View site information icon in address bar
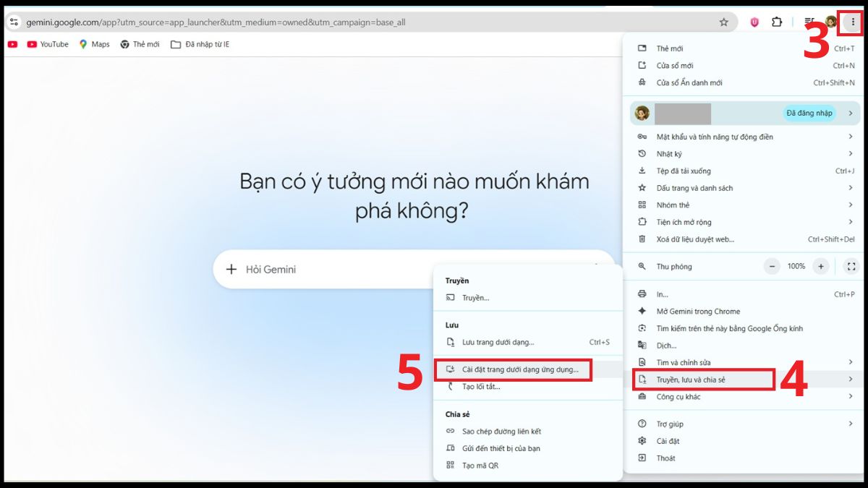This screenshot has width=868, height=488. coord(13,22)
